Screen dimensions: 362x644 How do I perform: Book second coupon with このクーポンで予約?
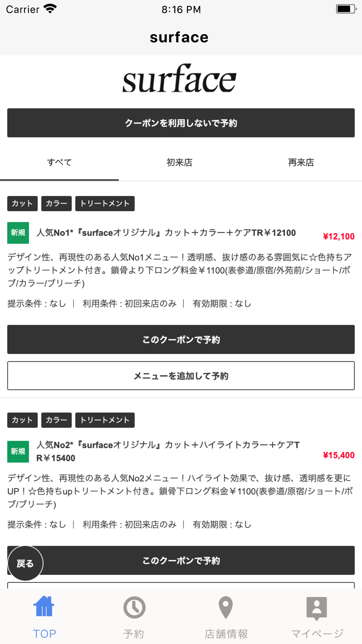pos(181,560)
